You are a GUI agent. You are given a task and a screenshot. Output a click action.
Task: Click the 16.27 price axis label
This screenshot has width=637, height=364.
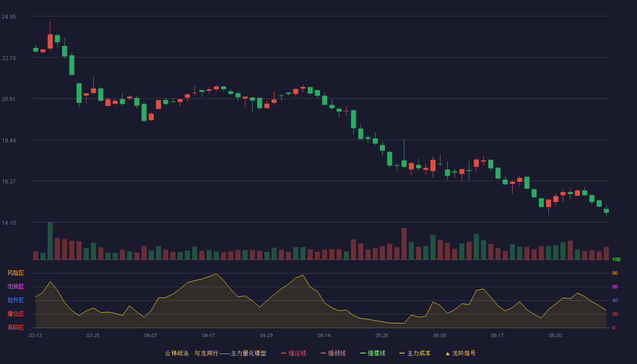pos(9,181)
